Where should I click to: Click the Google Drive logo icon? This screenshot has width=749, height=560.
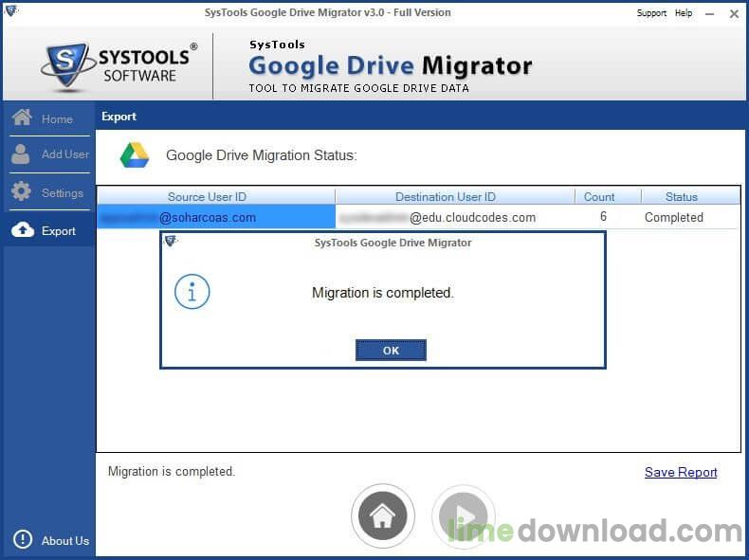(135, 155)
